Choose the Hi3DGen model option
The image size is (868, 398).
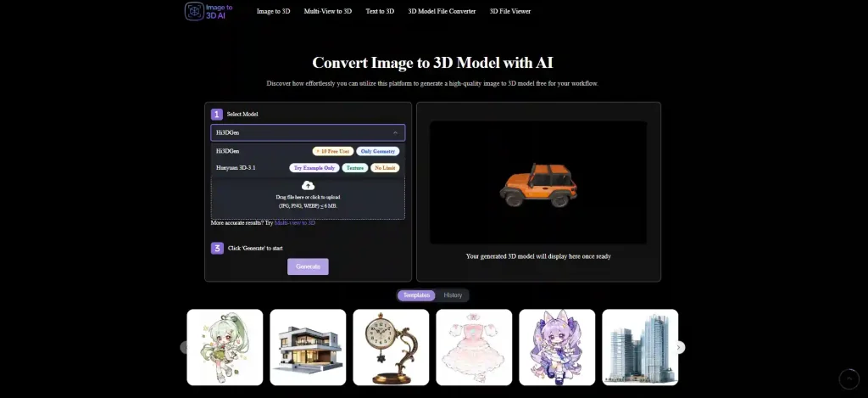(308, 151)
